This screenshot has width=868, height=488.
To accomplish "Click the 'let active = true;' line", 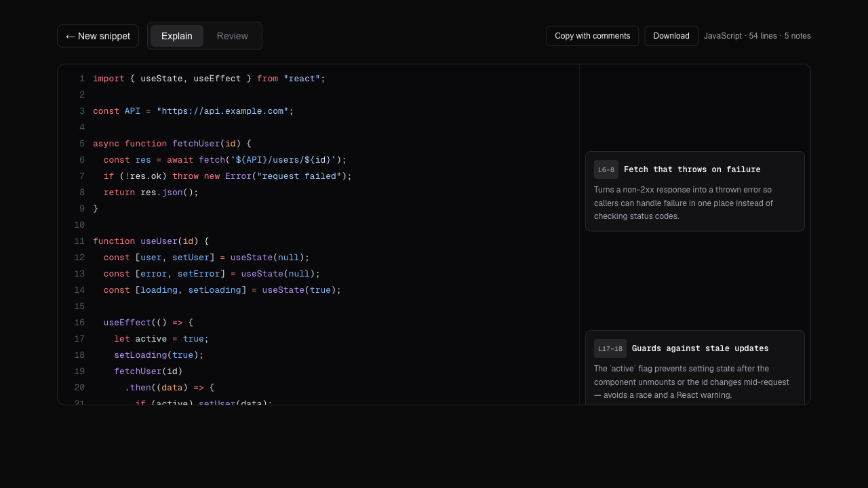I will (x=161, y=339).
